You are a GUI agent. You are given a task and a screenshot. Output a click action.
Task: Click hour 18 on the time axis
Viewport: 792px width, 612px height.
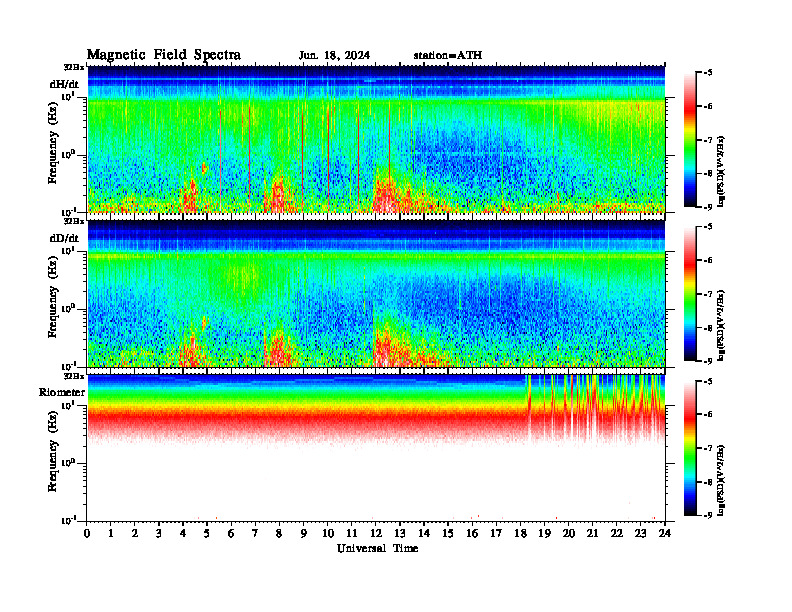click(x=520, y=533)
